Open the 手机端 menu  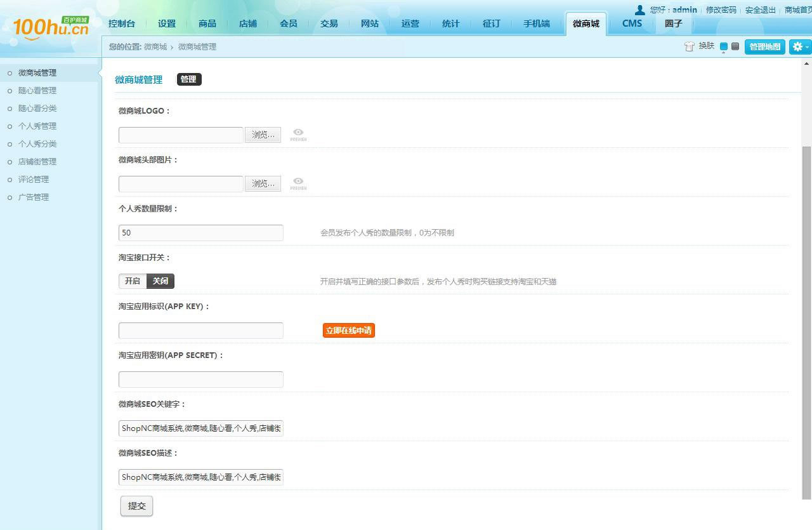pos(536,23)
